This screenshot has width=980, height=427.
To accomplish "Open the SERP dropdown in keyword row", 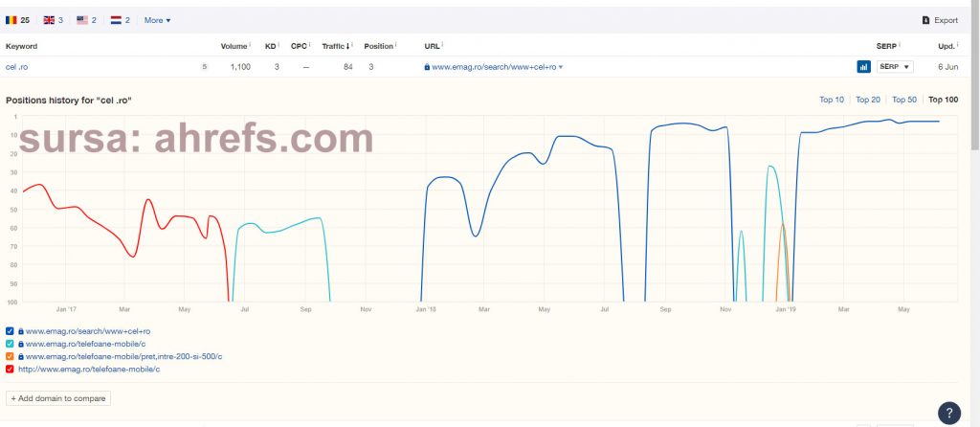I will click(894, 67).
